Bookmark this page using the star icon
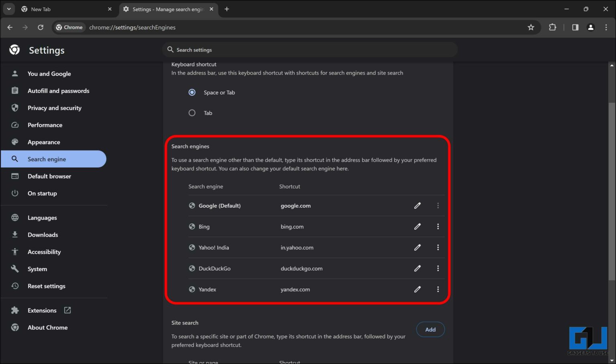Viewport: 616px width, 364px height. click(531, 27)
